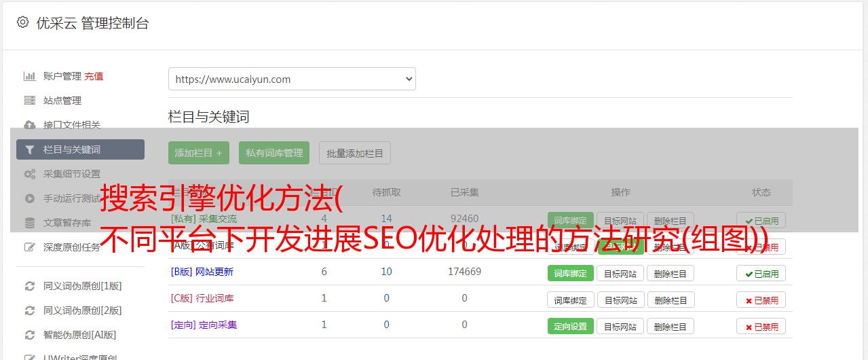Click the 已采集 column header
Viewport: 868px width, 360px height.
[464, 192]
